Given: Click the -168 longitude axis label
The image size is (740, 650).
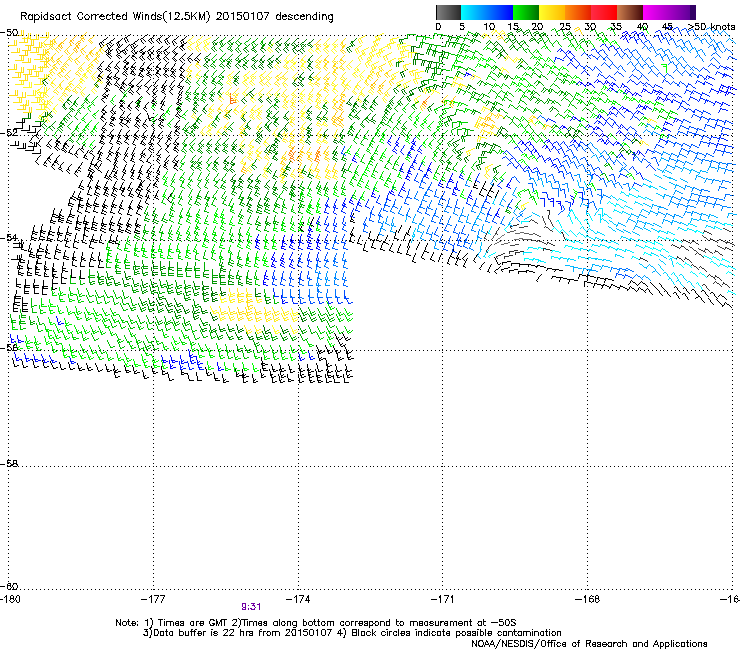Looking at the screenshot, I should (x=588, y=599).
